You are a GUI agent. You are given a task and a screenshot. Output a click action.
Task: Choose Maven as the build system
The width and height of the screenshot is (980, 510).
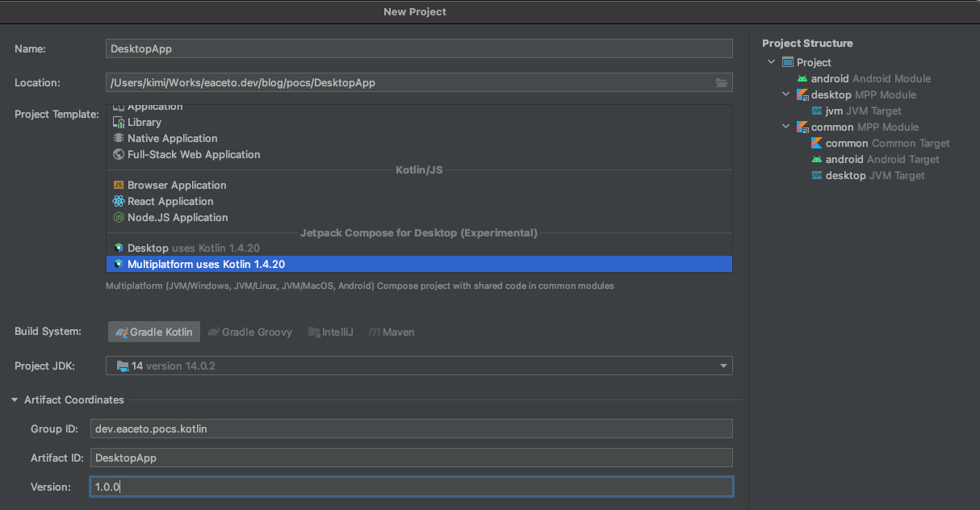(x=392, y=332)
